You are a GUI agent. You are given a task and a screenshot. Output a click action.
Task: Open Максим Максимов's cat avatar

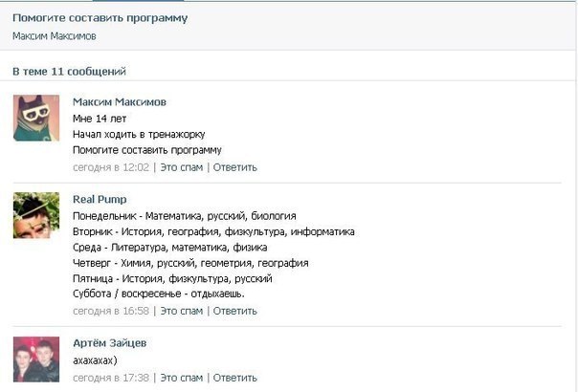(x=36, y=118)
